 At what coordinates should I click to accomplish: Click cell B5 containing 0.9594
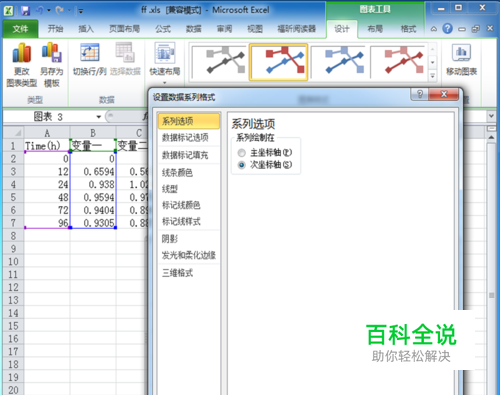point(93,197)
